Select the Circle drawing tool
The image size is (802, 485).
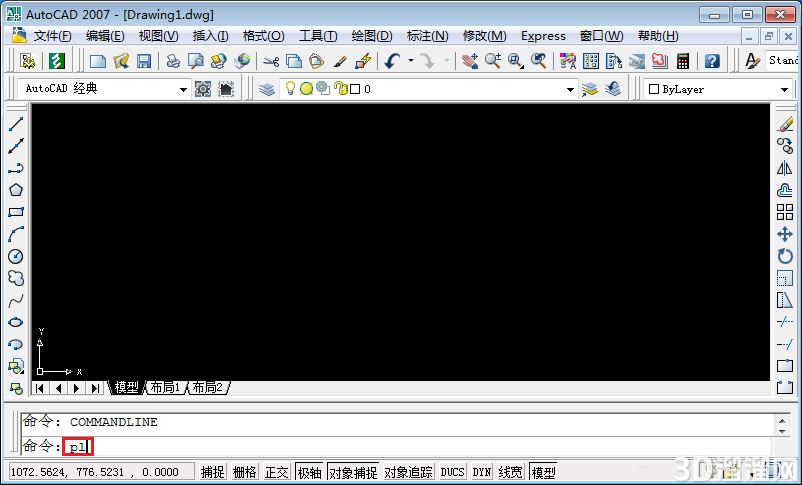click(x=16, y=256)
